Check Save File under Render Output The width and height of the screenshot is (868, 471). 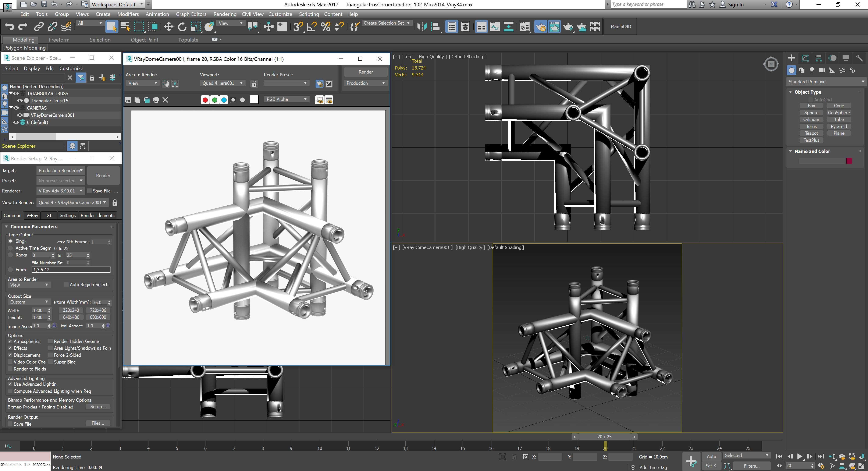pos(10,424)
